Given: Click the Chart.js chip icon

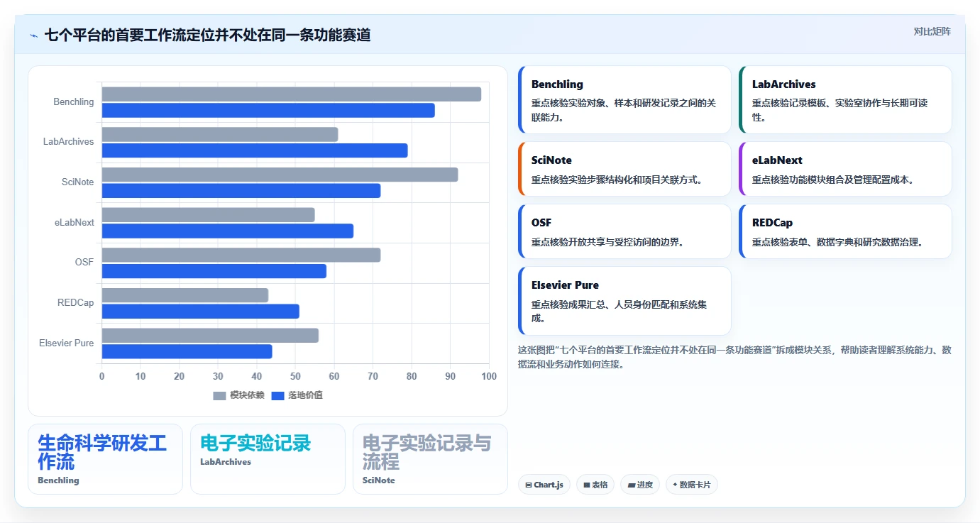Looking at the screenshot, I should 529,485.
